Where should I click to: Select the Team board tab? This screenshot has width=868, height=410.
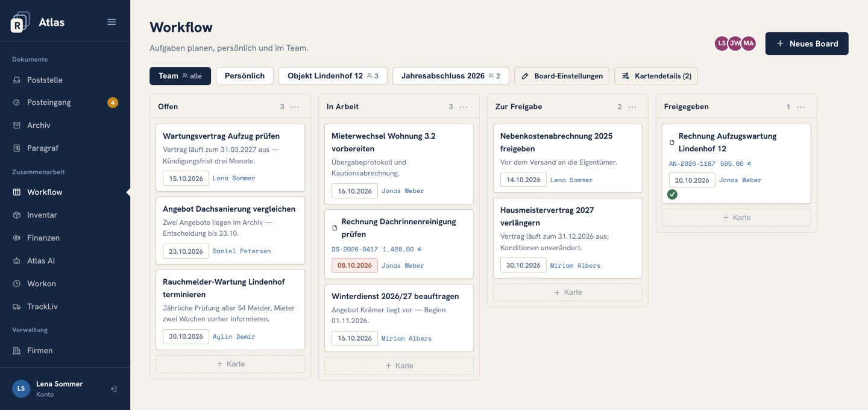point(180,76)
